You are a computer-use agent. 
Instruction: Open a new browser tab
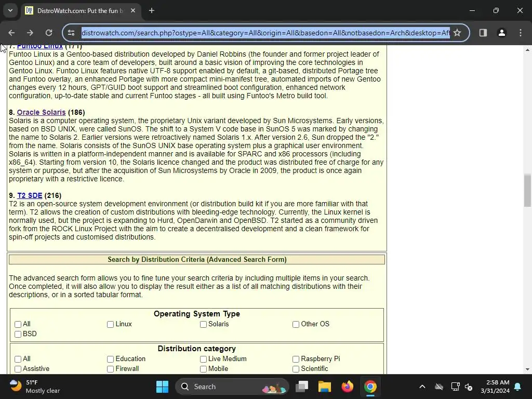(x=152, y=10)
